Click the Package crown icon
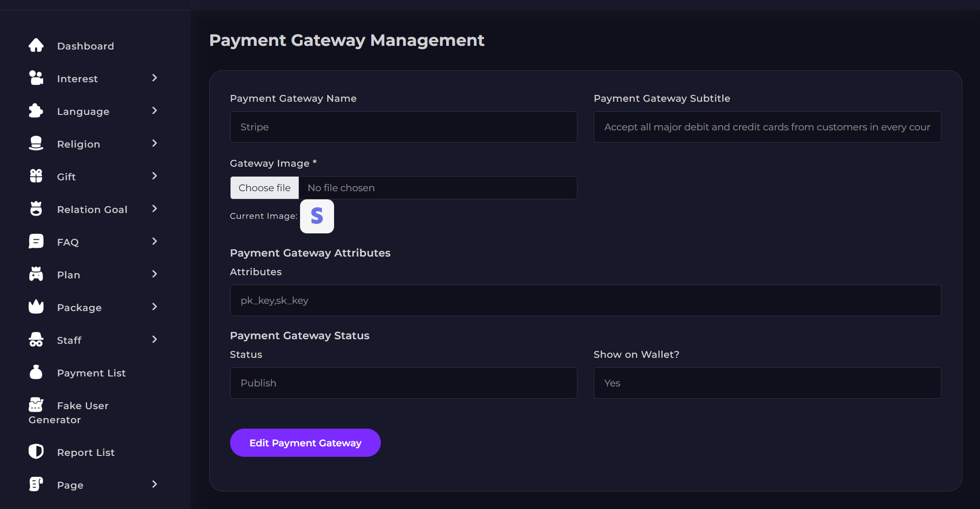Viewport: 980px width, 509px height. (36, 307)
